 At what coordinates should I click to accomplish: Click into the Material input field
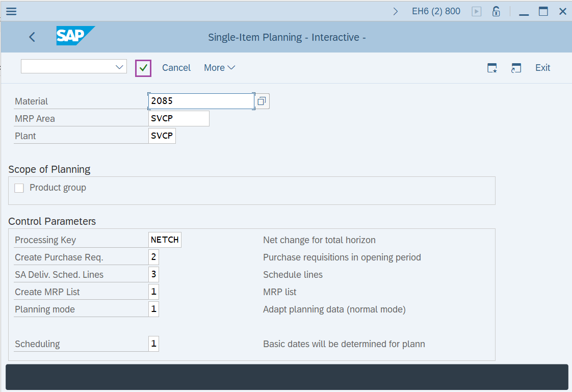tap(201, 101)
